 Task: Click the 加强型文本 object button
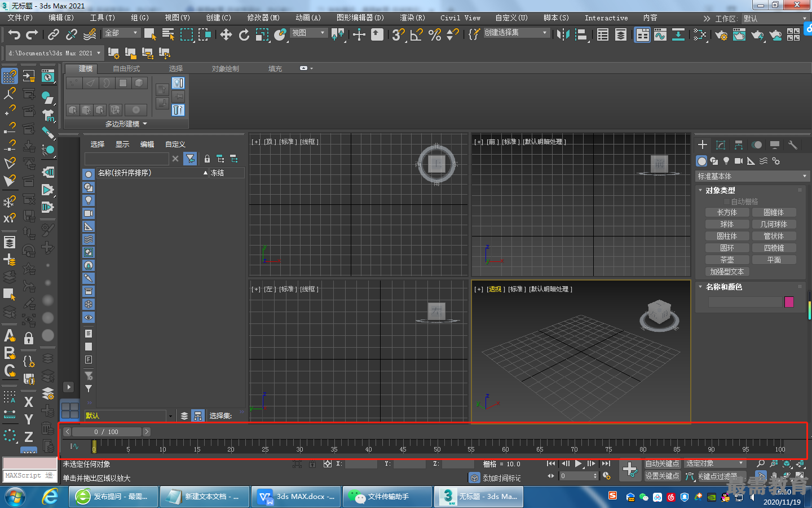click(x=727, y=272)
